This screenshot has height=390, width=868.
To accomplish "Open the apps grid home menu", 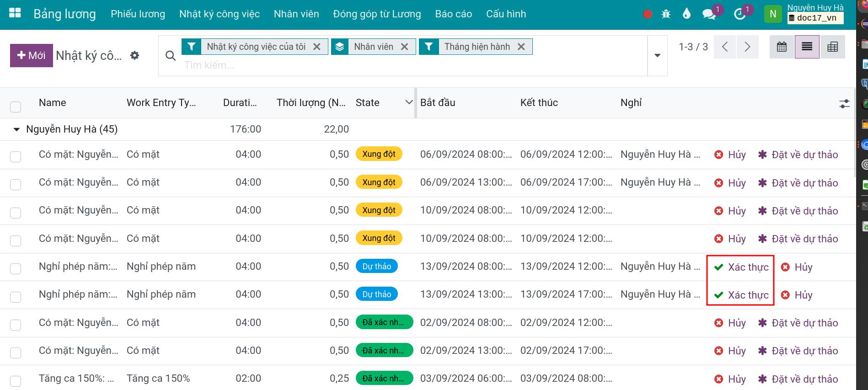I will pyautogui.click(x=15, y=13).
